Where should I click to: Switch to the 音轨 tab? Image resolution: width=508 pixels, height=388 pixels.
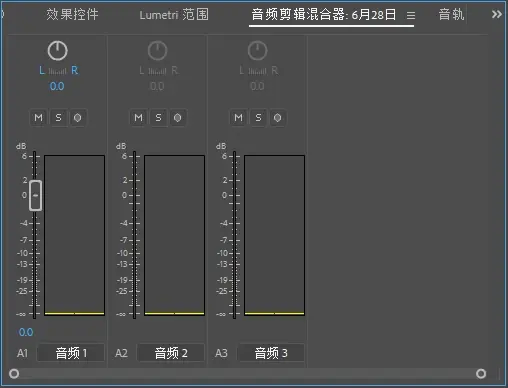point(451,15)
